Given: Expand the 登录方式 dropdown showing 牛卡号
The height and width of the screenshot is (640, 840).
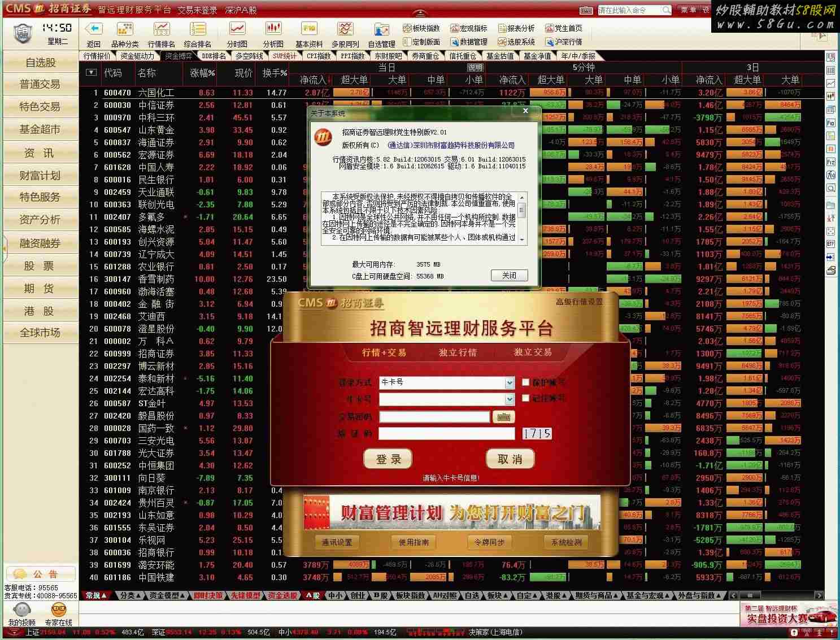Looking at the screenshot, I should point(510,383).
